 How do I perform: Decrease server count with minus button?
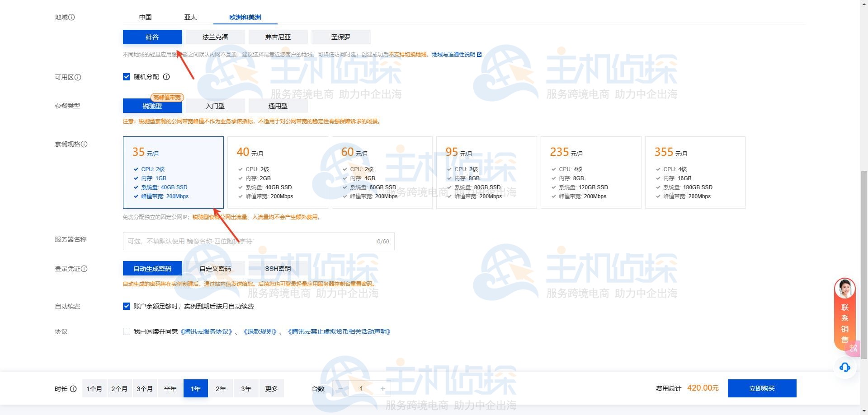coord(341,389)
